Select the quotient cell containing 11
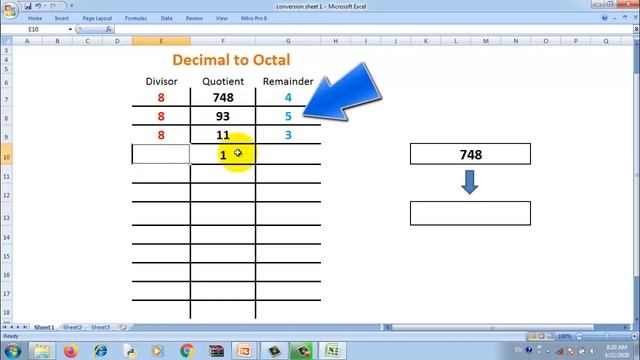This screenshot has width=640, height=360. (223, 135)
